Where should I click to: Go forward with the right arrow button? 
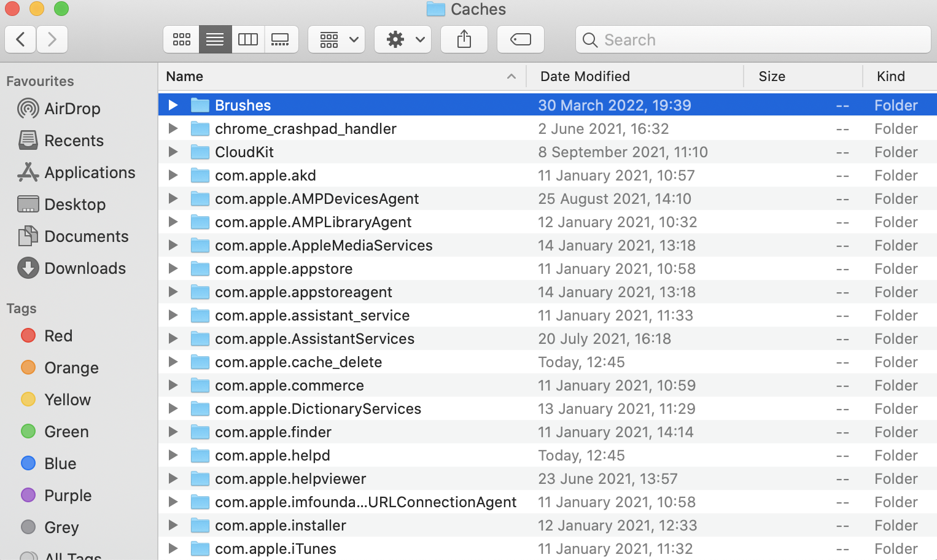pyautogui.click(x=52, y=40)
